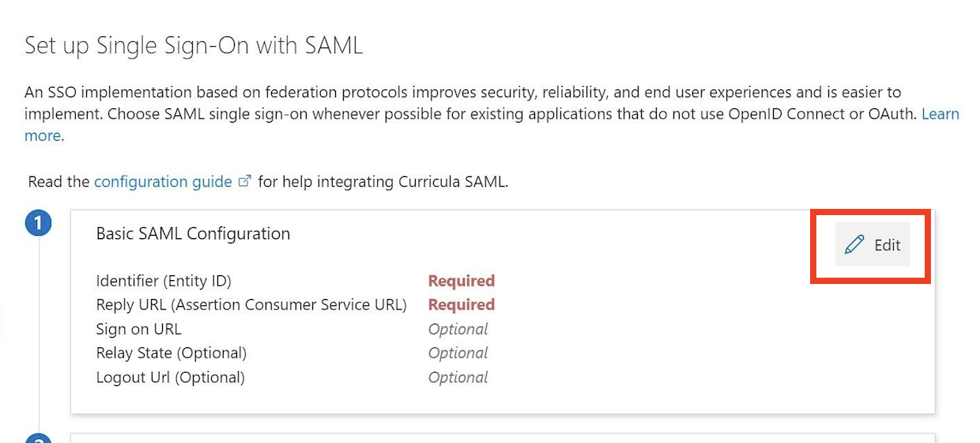Click the Reply URL (Assertion Consumer Service URL) label

click(251, 305)
